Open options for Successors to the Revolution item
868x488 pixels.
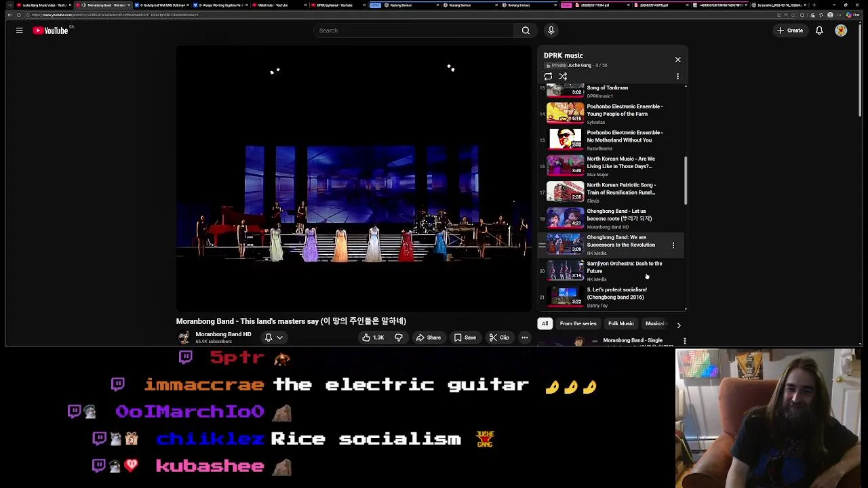coord(673,245)
